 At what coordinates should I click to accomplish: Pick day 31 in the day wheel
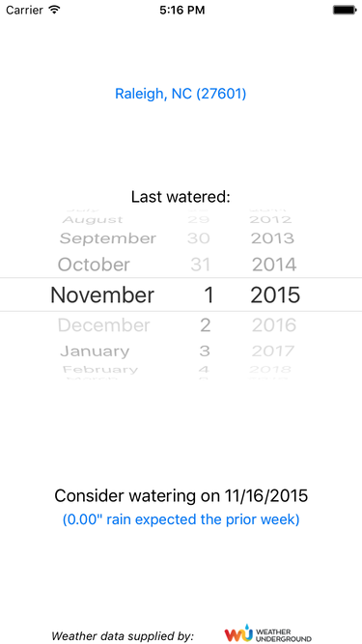click(x=200, y=265)
